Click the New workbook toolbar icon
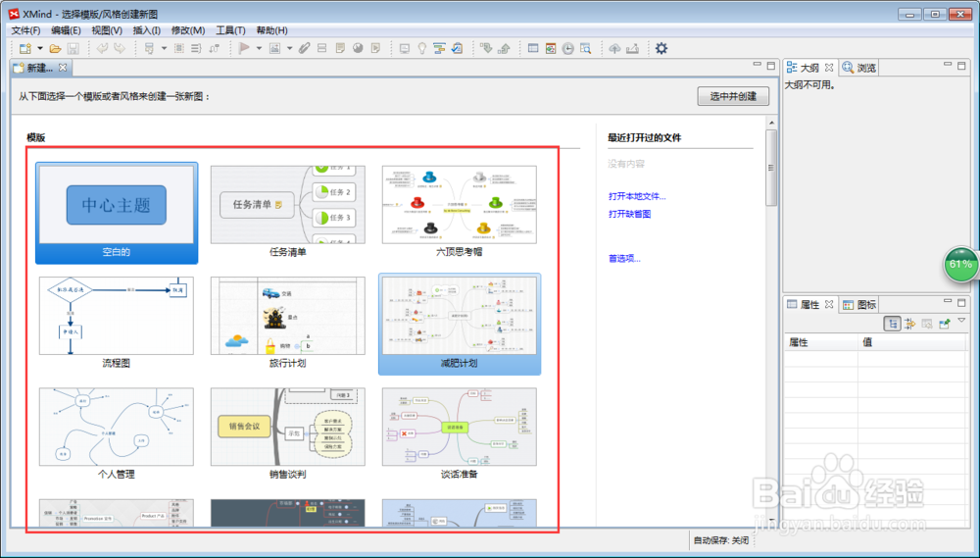 (x=25, y=48)
